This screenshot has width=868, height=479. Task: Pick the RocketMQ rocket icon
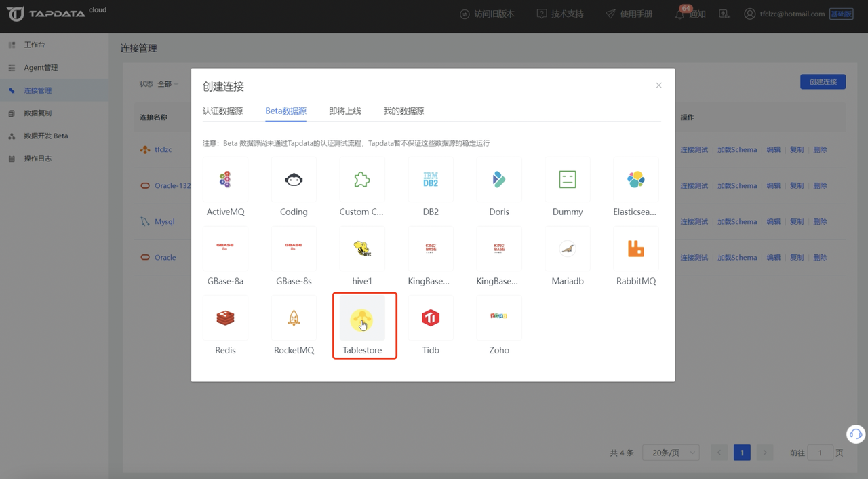pos(294,318)
